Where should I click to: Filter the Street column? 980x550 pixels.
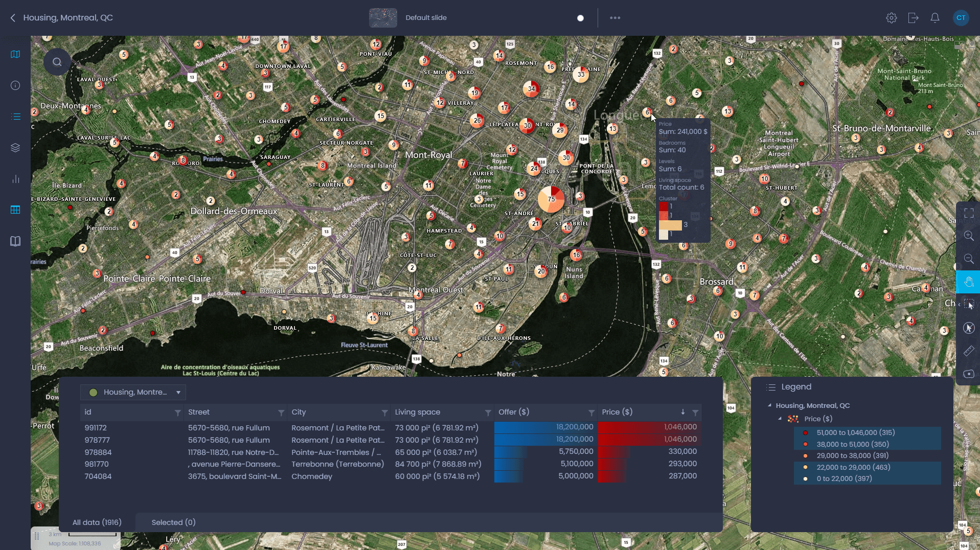[x=281, y=413]
